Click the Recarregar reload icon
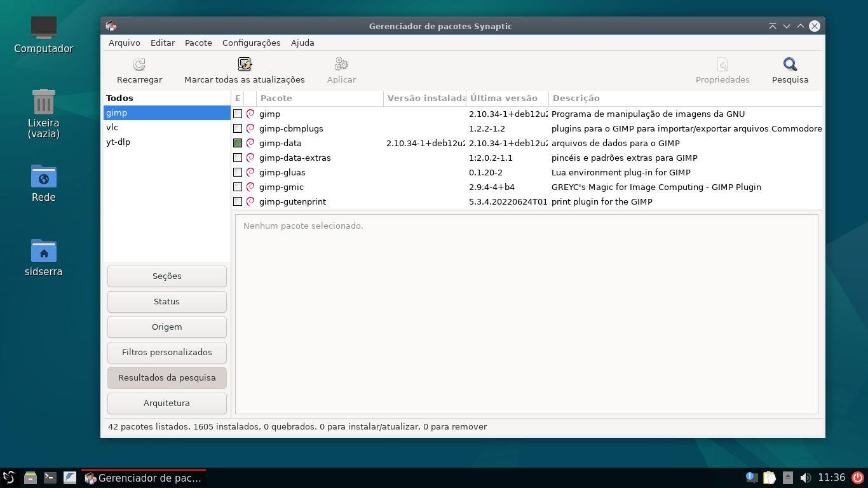The image size is (868, 488). [139, 65]
